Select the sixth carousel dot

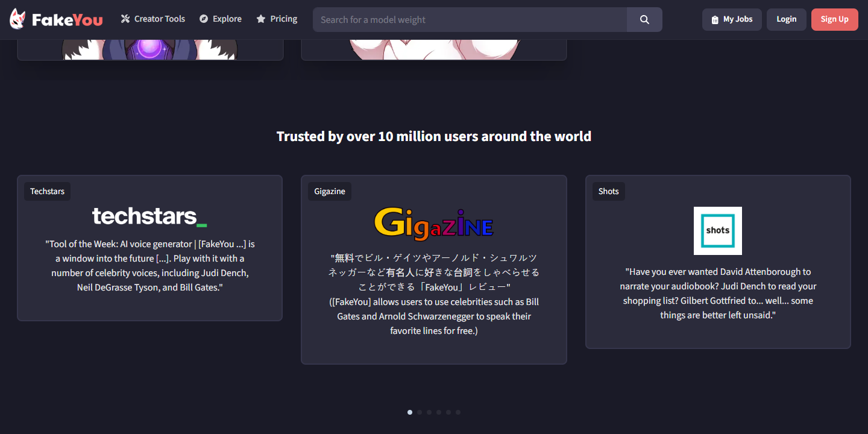(458, 412)
